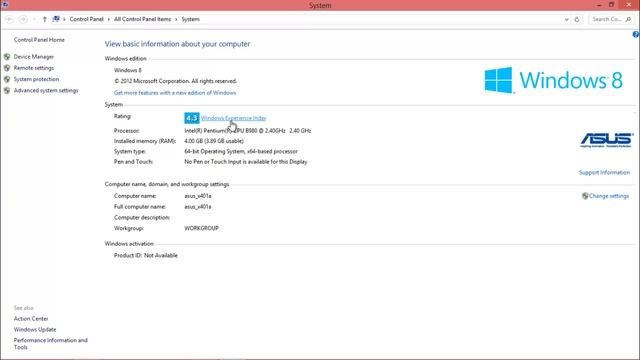Open help with the question mark icon
Image resolution: width=640 pixels, height=360 pixels.
click(x=636, y=35)
